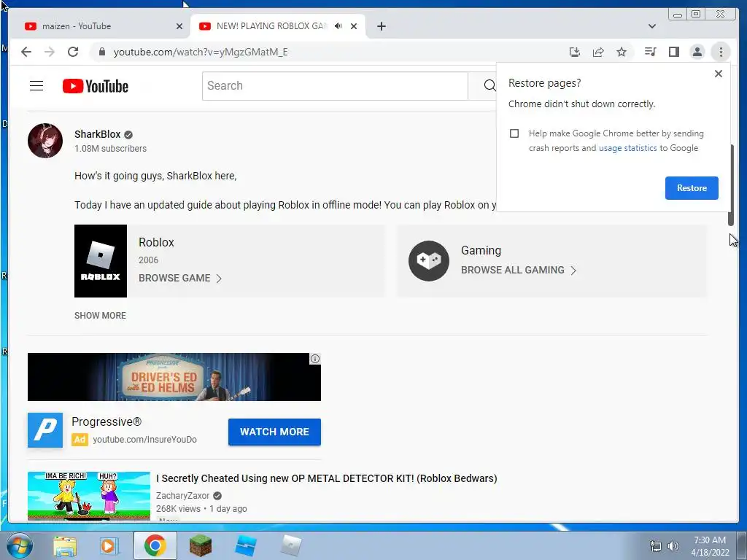747x560 pixels.
Task: Open Windows Explorer from the taskbar
Action: tap(65, 546)
